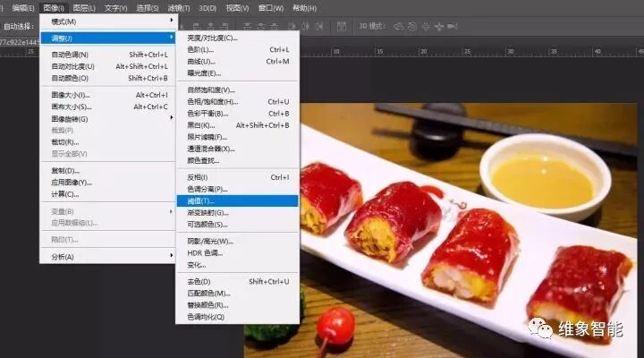Screen dimensions: 644x358
Task: Choose 自动颜色(O) auto color
Action: [108, 78]
